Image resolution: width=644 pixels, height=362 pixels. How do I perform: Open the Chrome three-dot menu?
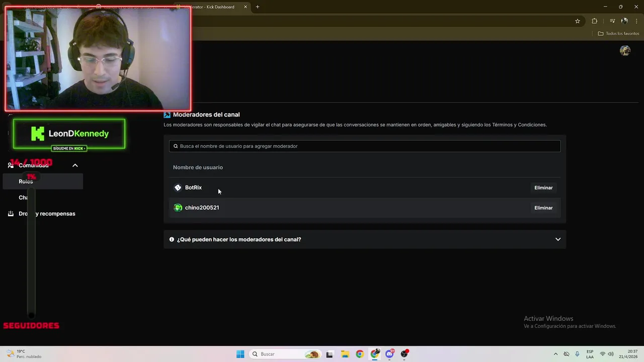tap(636, 21)
